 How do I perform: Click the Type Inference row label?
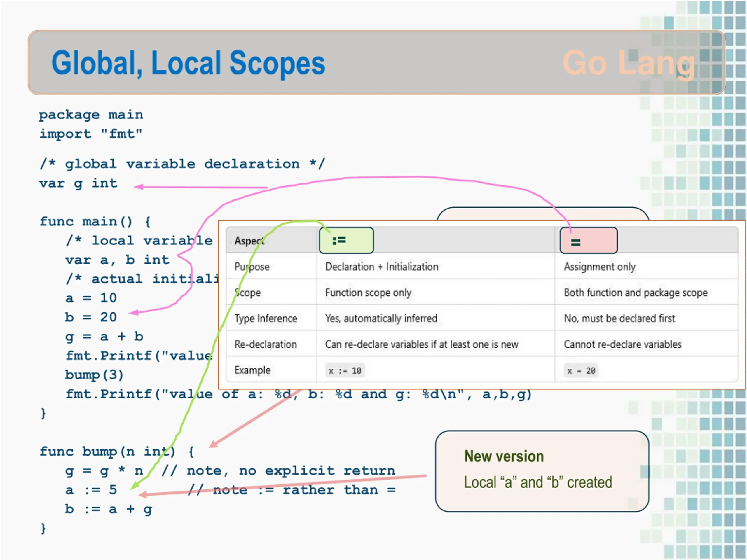(266, 318)
